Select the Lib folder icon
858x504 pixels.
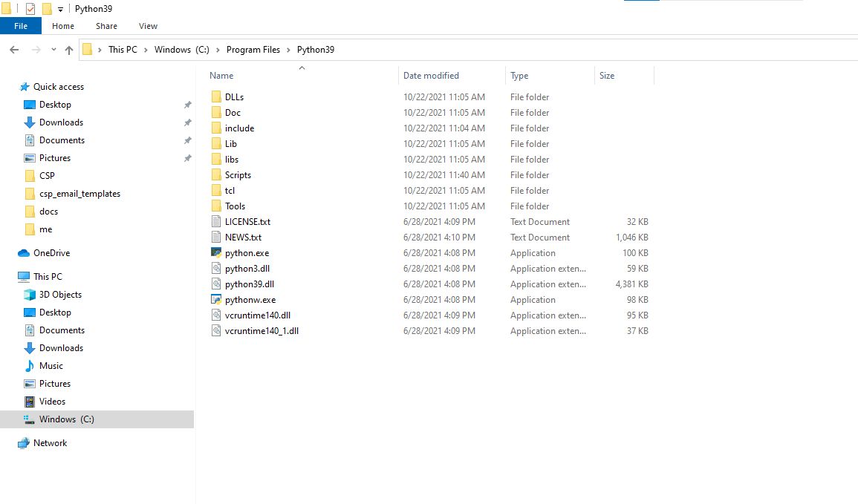(216, 144)
